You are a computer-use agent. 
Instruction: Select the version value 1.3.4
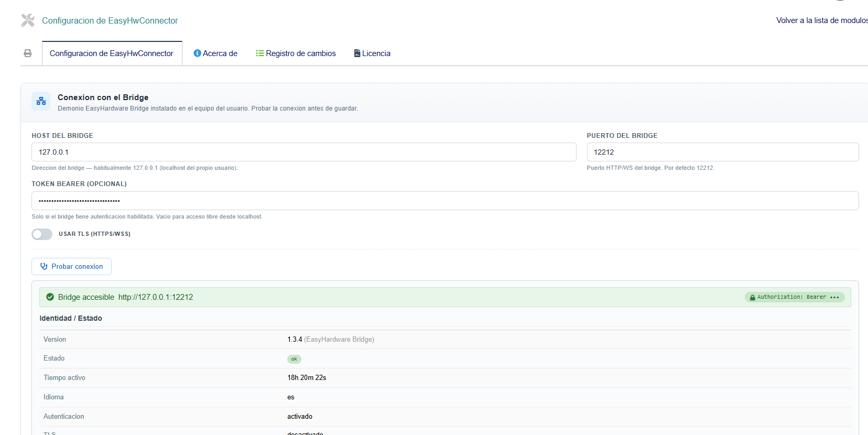tap(295, 340)
